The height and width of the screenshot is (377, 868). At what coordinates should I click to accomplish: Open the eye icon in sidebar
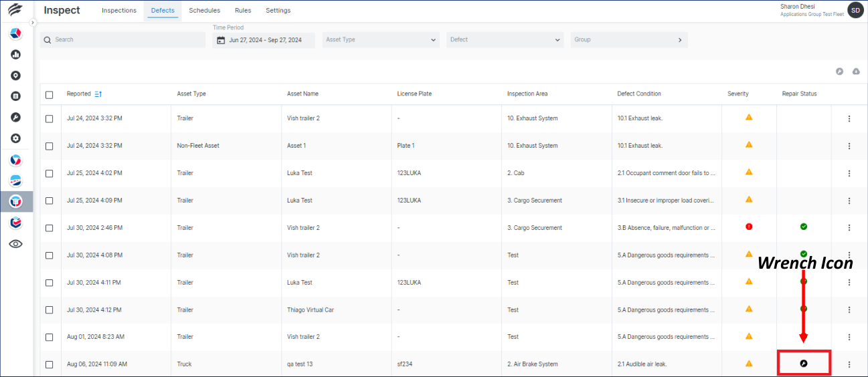coord(15,244)
